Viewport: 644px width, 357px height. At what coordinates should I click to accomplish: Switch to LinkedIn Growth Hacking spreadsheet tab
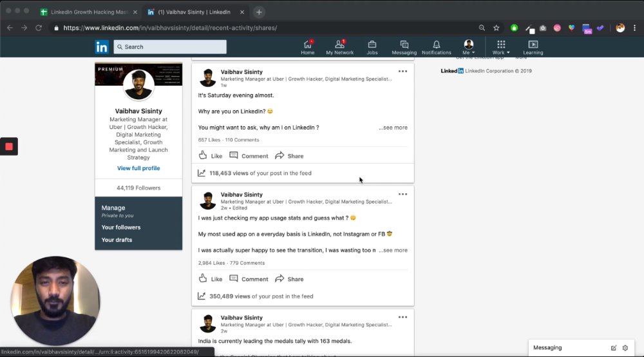click(x=89, y=12)
